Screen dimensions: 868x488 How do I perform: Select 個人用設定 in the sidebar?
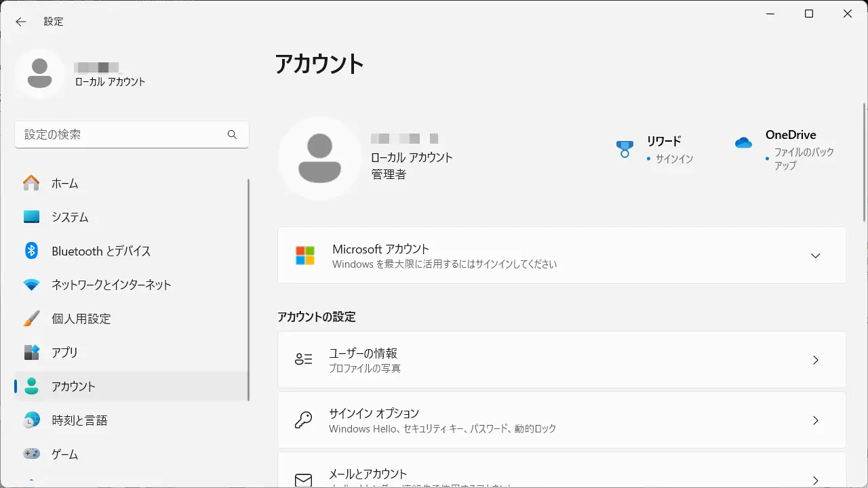132,319
